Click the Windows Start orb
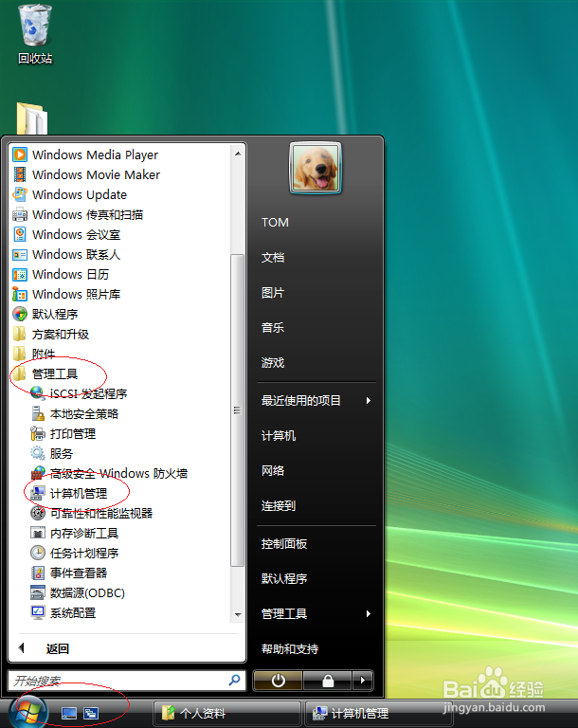 tap(27, 712)
